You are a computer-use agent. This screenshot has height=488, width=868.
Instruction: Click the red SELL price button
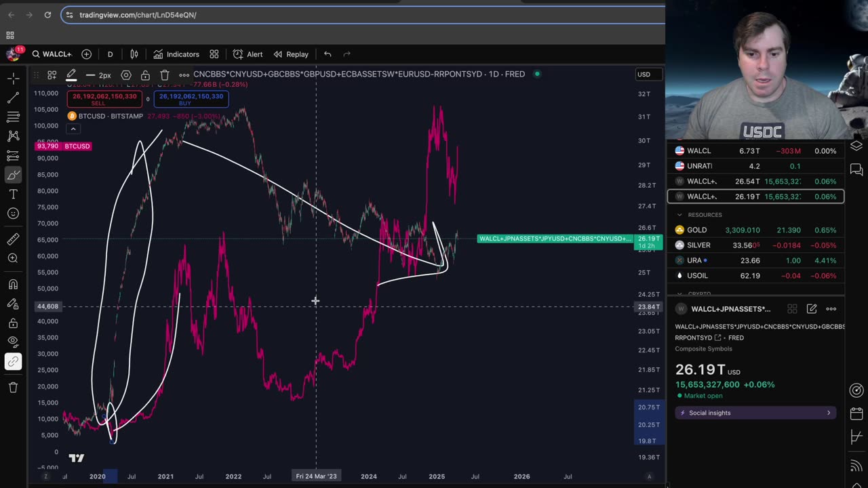click(x=104, y=99)
